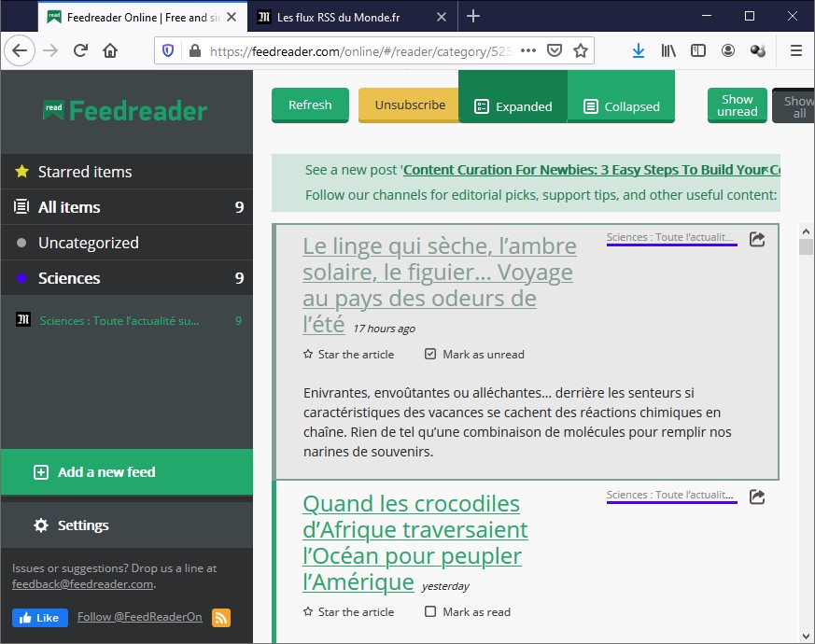Image resolution: width=815 pixels, height=644 pixels.
Task: Open Firefox downloads arrow icon
Action: click(638, 51)
